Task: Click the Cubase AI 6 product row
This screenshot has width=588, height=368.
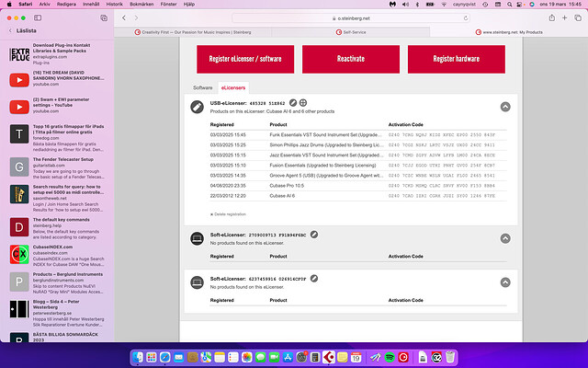Action: coord(358,196)
